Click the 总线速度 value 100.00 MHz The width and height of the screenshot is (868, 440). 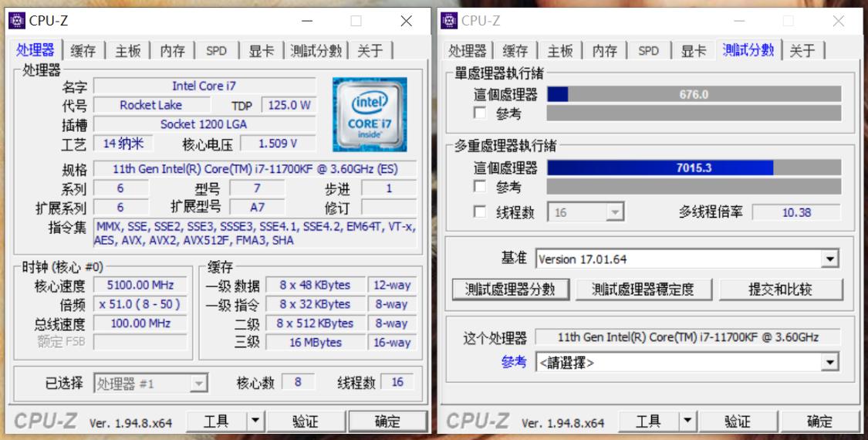140,323
